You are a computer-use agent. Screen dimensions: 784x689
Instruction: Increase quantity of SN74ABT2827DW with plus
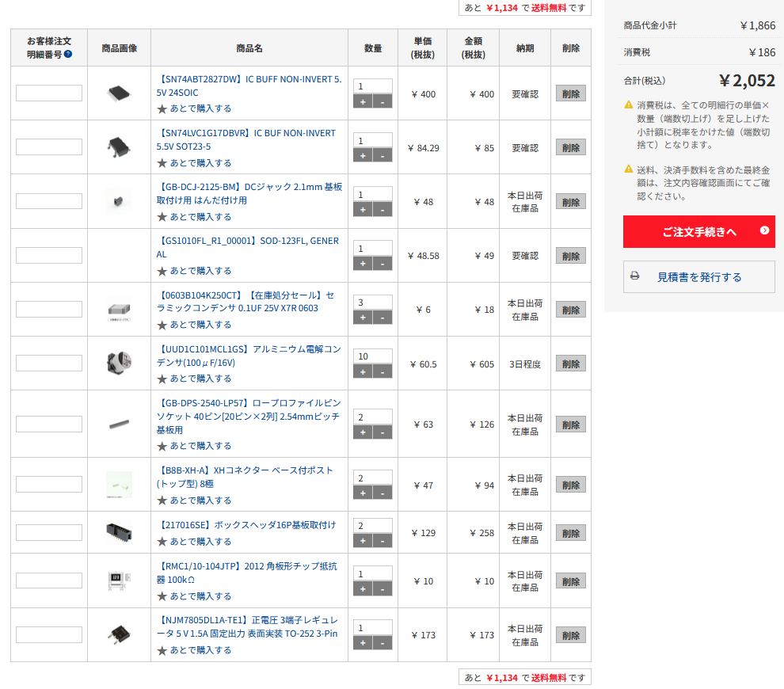click(363, 102)
